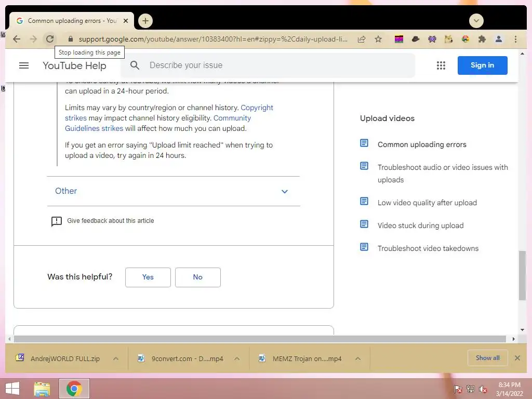Open options arrow for 9convert.com download
This screenshot has height=399, width=532.
click(x=237, y=358)
